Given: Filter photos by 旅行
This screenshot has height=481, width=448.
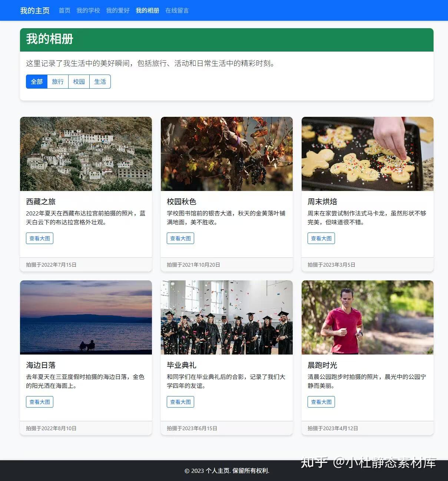Looking at the screenshot, I should [x=57, y=82].
